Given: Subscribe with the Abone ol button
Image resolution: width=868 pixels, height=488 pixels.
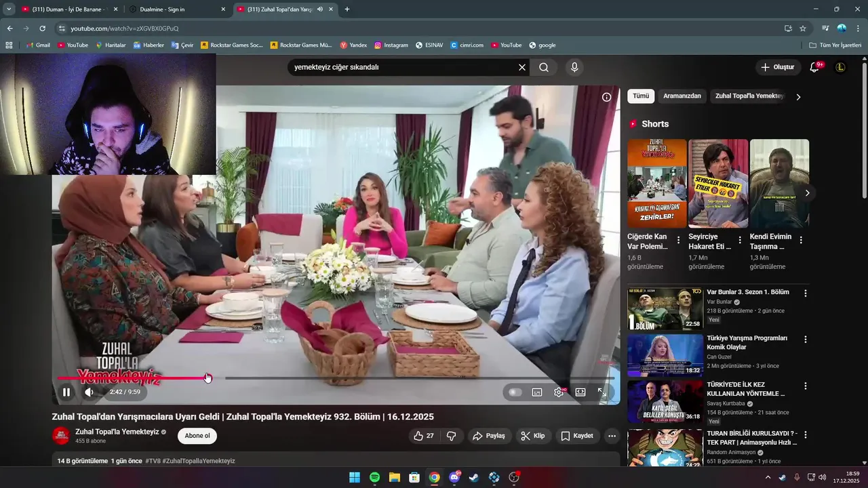Looking at the screenshot, I should [197, 436].
